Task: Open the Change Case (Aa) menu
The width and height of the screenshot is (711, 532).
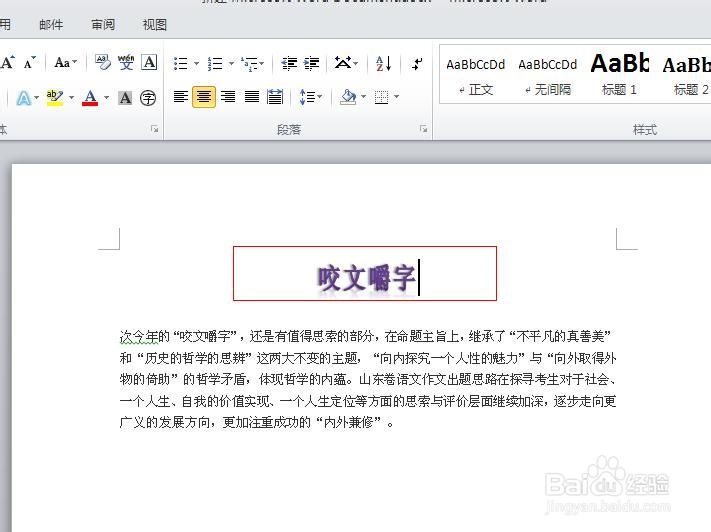Action: 66,62
